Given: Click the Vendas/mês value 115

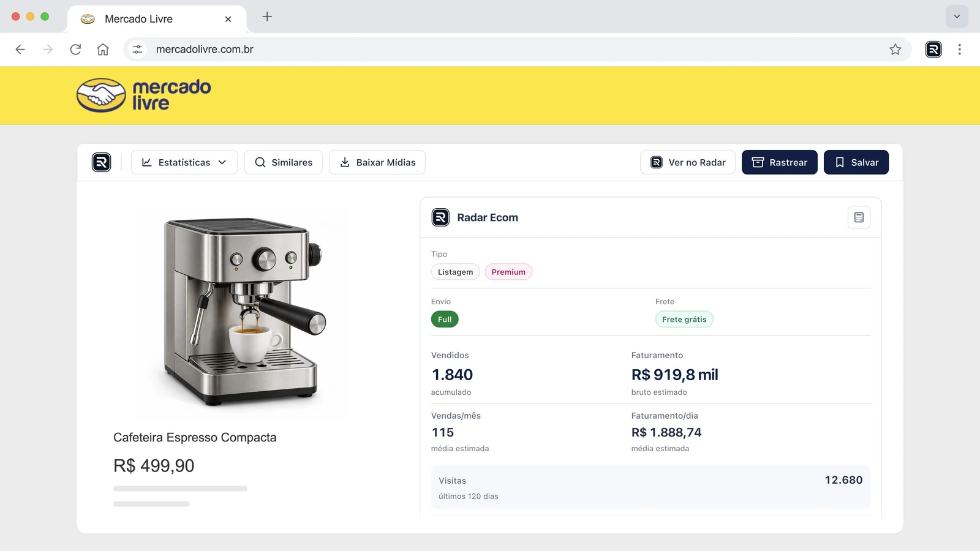Looking at the screenshot, I should [443, 432].
